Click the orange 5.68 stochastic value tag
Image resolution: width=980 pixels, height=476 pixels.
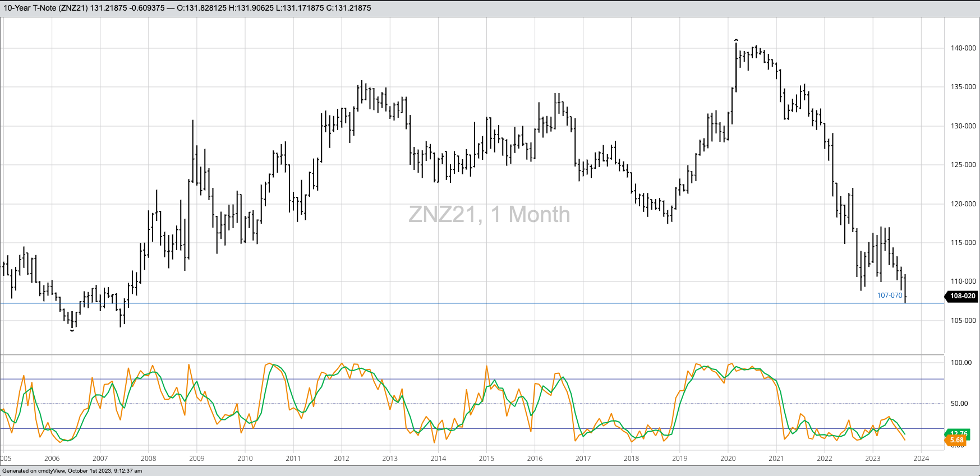click(x=957, y=441)
